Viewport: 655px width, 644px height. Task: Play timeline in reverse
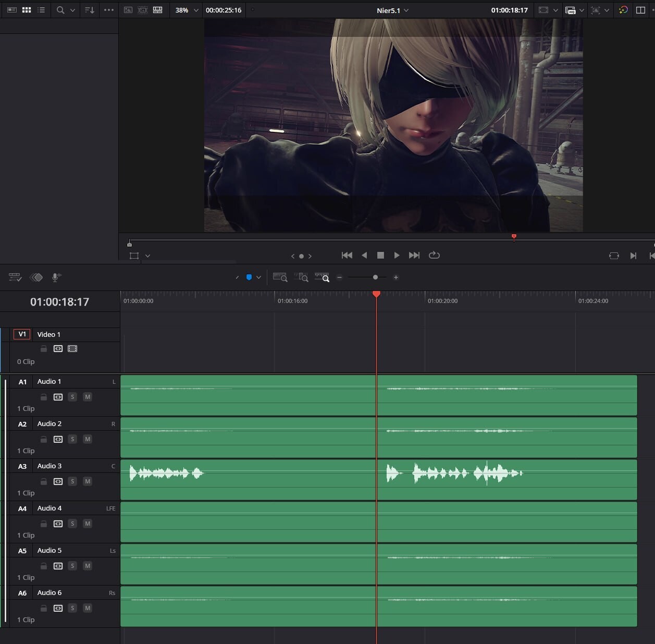pyautogui.click(x=364, y=255)
